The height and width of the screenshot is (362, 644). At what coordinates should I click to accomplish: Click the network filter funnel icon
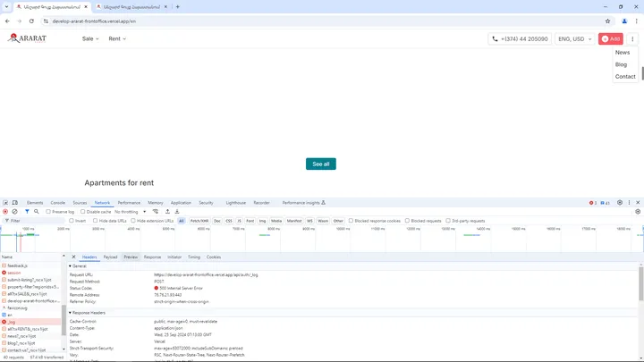[x=26, y=212]
